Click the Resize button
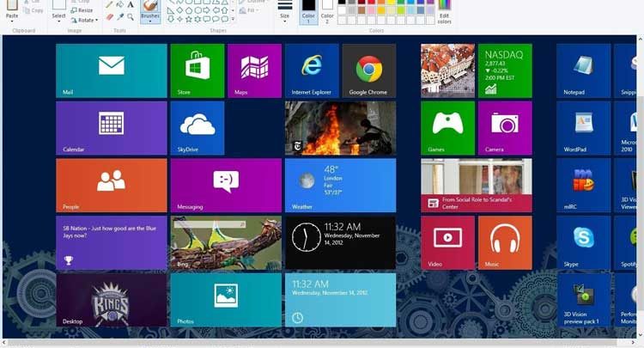This screenshot has height=348, width=644. 82,10
